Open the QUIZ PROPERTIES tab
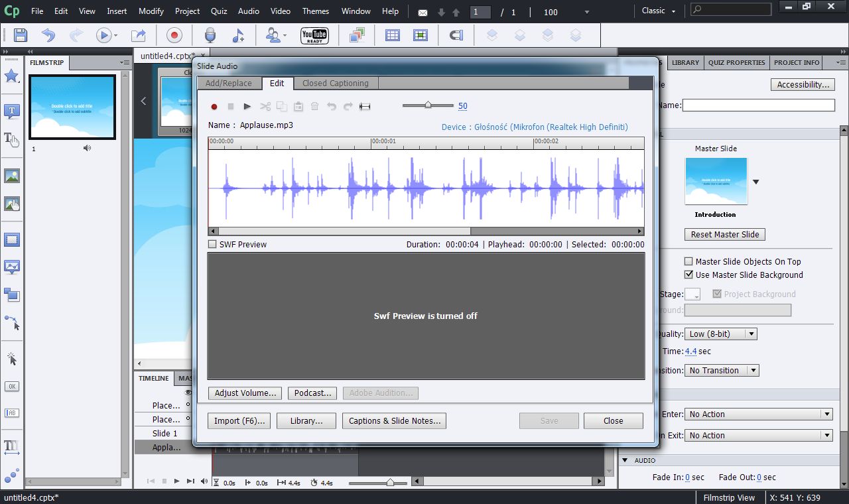This screenshot has height=504, width=849. click(x=736, y=62)
